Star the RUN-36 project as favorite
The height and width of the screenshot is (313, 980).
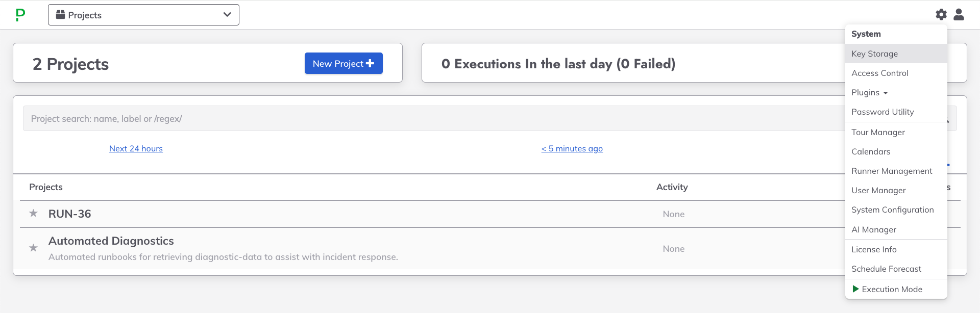[33, 213]
